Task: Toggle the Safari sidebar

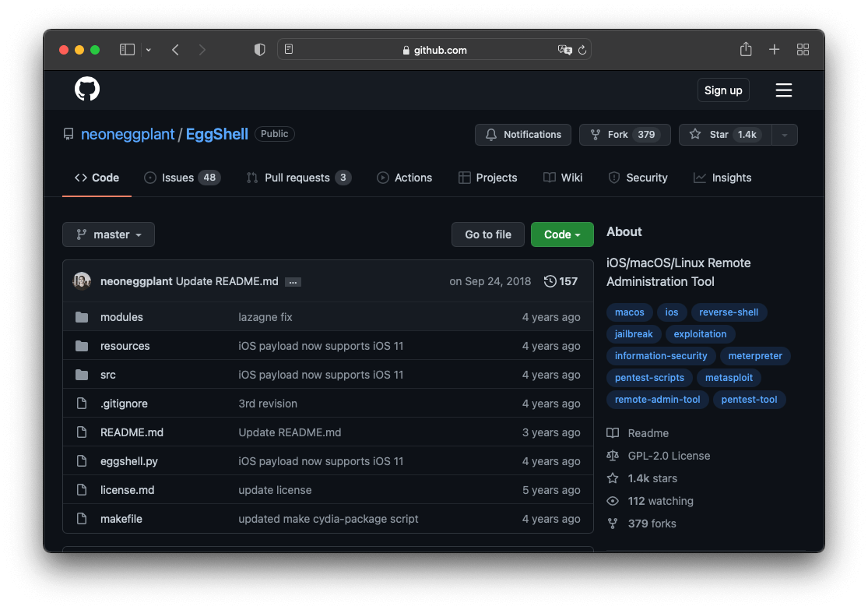Action: [x=128, y=50]
